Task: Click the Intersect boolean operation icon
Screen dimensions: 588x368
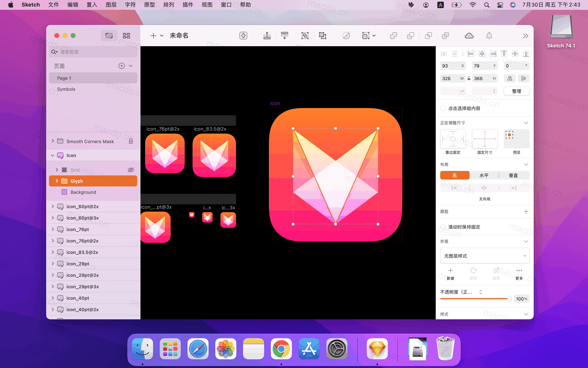Action: pos(428,36)
